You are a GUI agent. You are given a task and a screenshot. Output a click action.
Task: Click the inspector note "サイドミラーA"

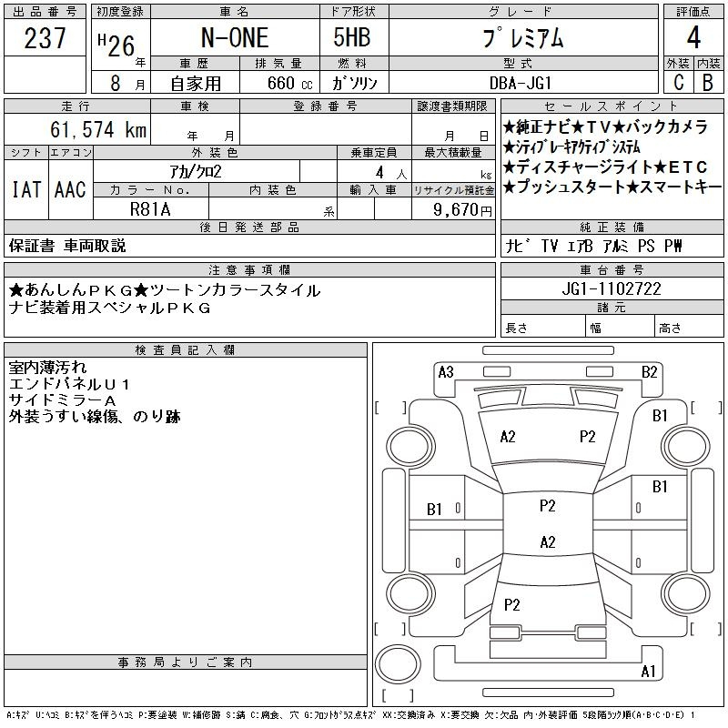(x=62, y=400)
